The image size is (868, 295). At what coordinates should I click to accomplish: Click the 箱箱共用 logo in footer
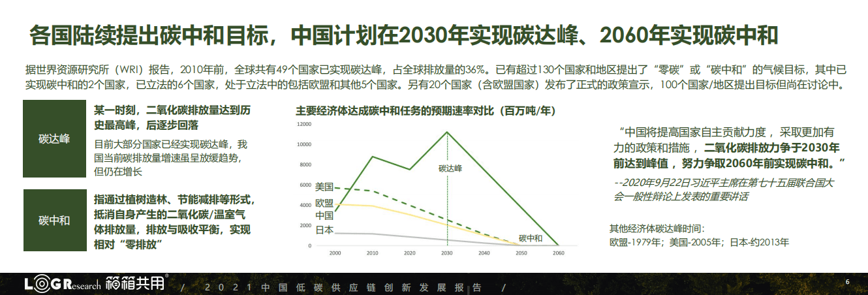[137, 283]
